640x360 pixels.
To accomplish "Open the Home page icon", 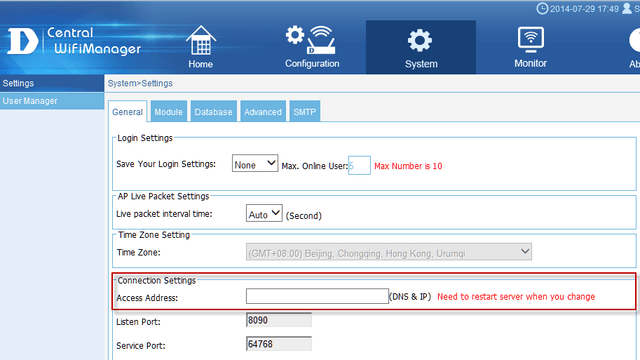I will click(x=201, y=41).
